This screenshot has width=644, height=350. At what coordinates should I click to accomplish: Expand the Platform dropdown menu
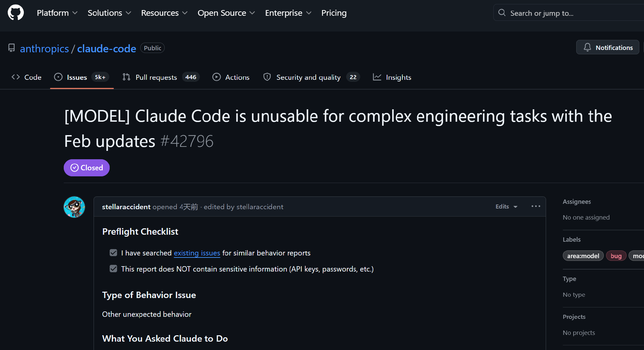57,13
